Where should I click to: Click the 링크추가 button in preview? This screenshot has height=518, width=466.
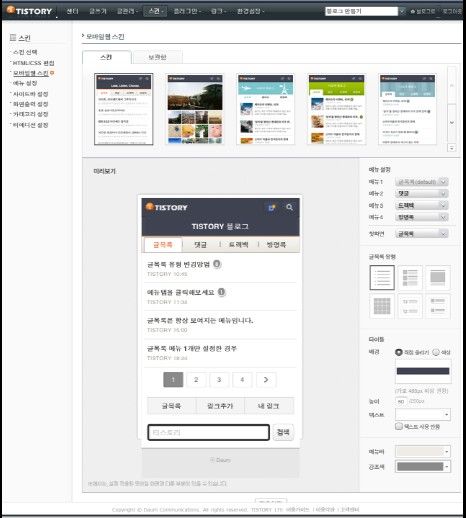click(x=220, y=406)
